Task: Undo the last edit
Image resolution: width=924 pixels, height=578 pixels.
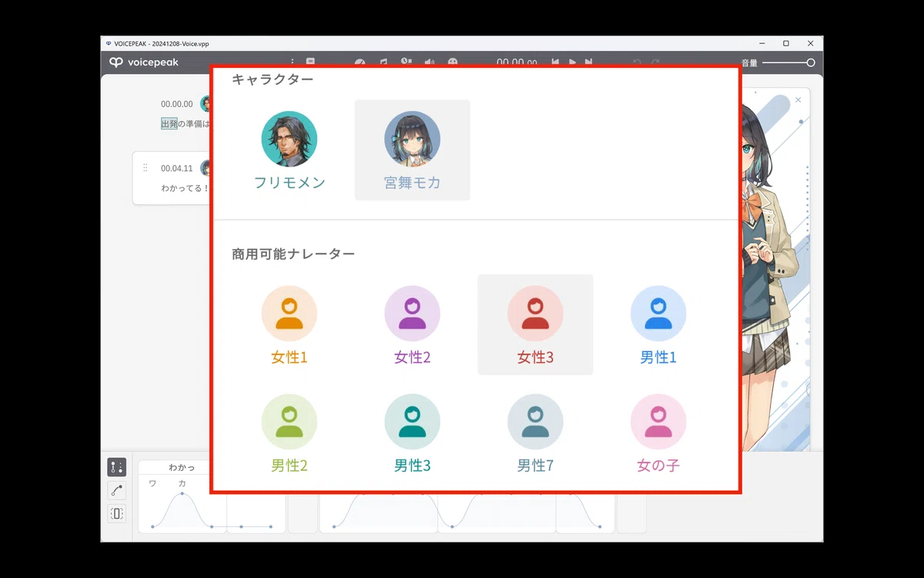Action: (638, 62)
